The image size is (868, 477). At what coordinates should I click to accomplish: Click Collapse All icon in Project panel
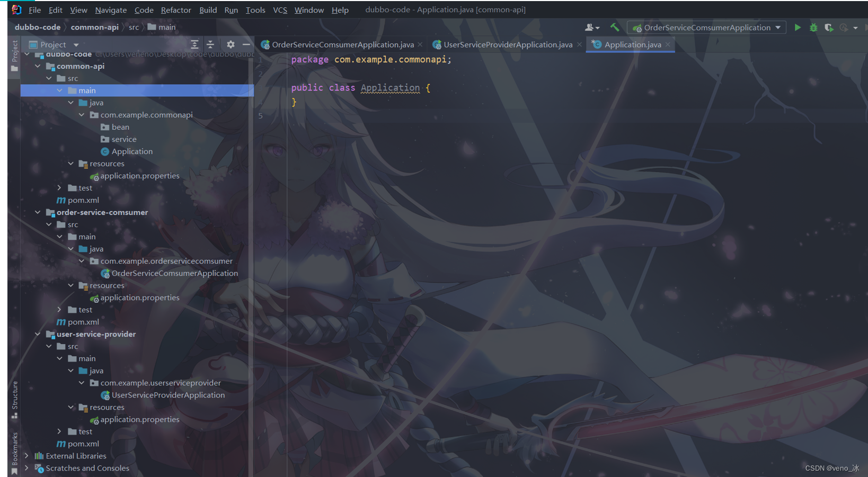(x=210, y=44)
